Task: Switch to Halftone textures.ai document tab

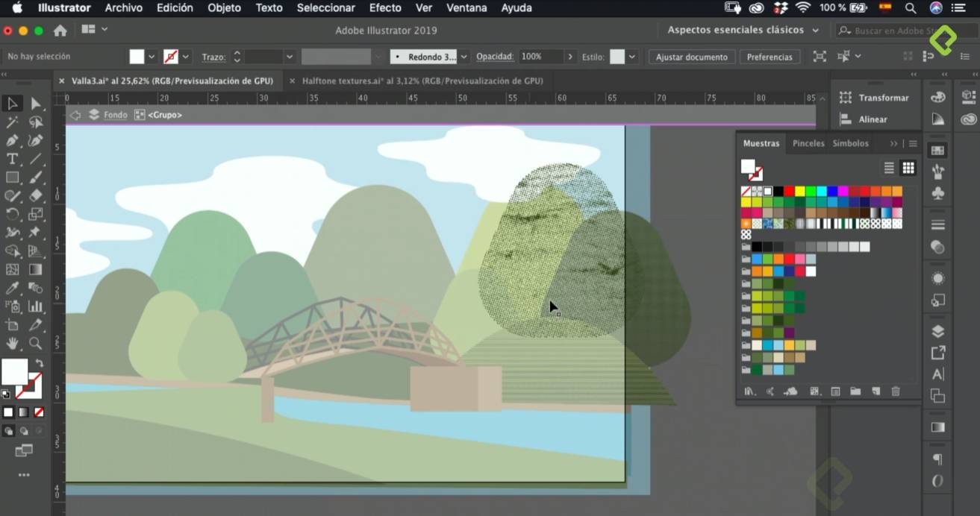Action: coord(422,81)
